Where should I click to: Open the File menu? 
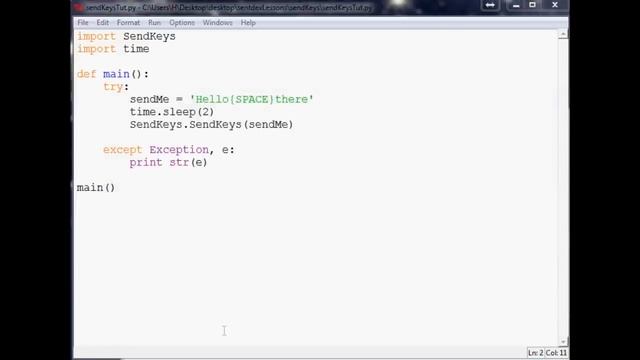tap(83, 23)
